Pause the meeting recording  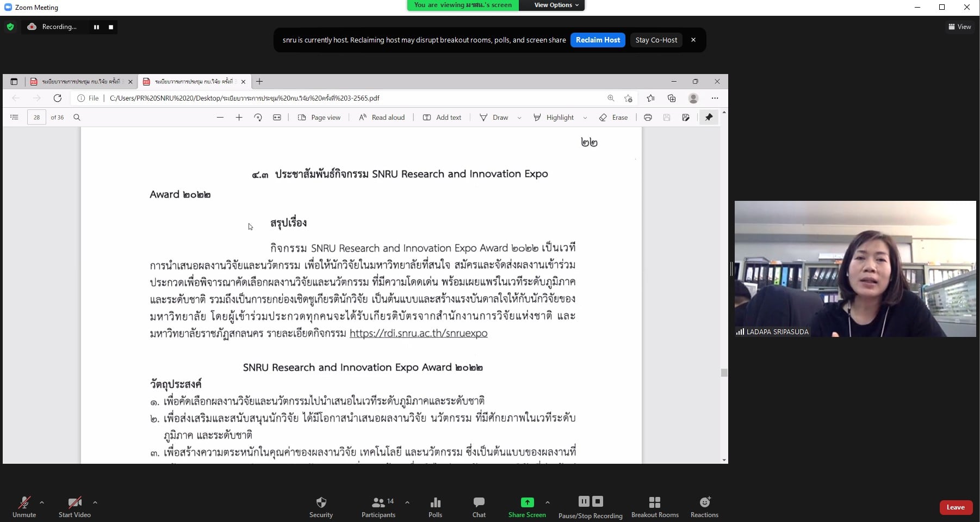point(584,501)
